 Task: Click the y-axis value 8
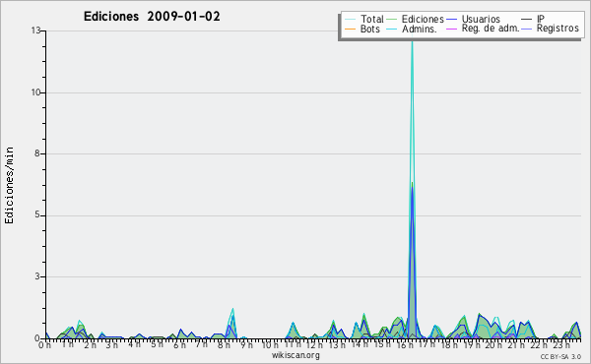tap(37, 153)
